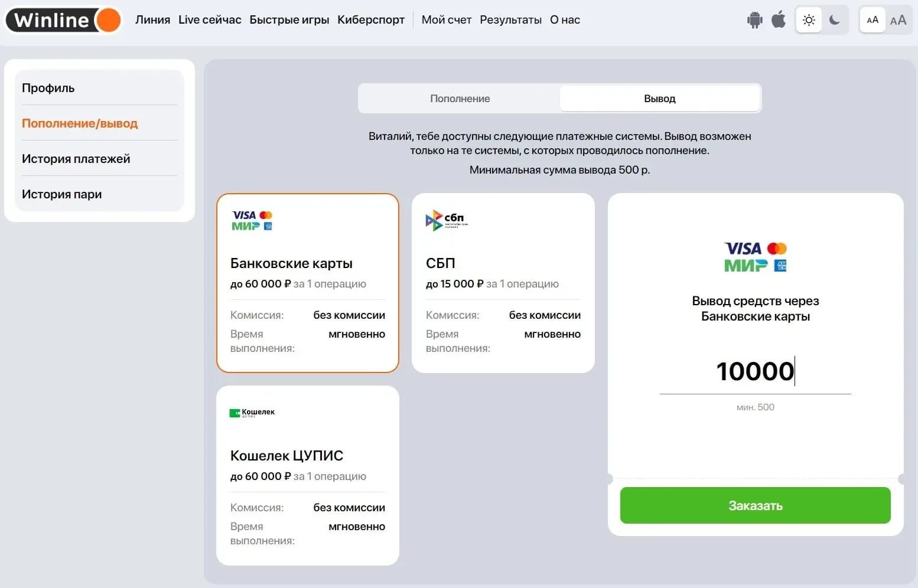This screenshot has height=588, width=918.
Task: Click the Кошелек ЦУПИС icon
Action: [x=251, y=412]
